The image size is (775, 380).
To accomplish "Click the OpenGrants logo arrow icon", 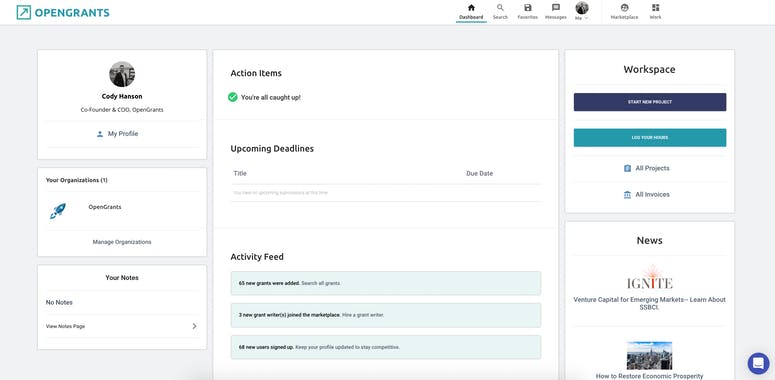I will (x=23, y=12).
